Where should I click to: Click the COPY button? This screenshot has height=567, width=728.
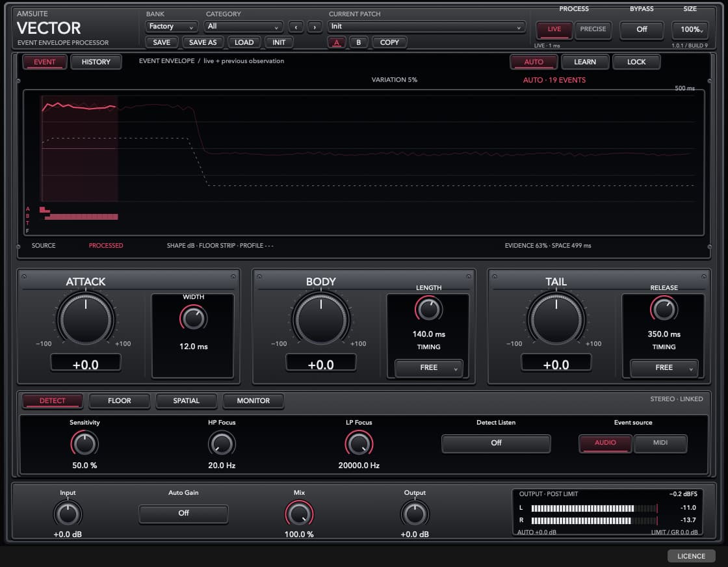389,42
